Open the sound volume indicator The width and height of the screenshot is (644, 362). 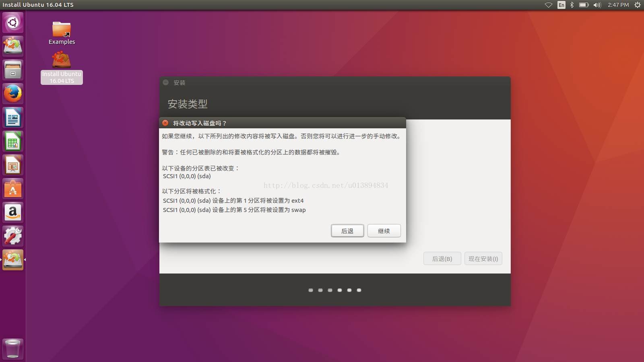tap(597, 5)
